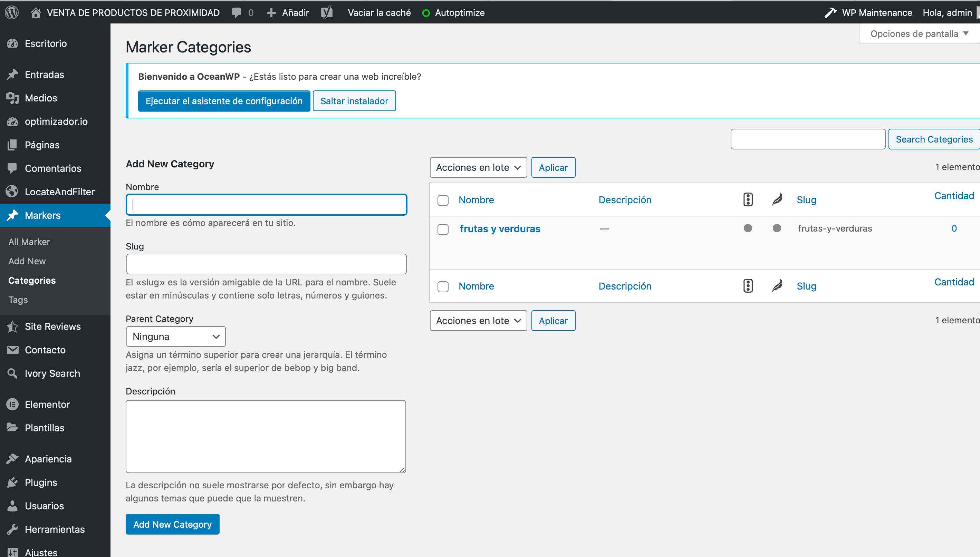Click the frutas y verduras readability dot
The image size is (980, 557).
(776, 228)
